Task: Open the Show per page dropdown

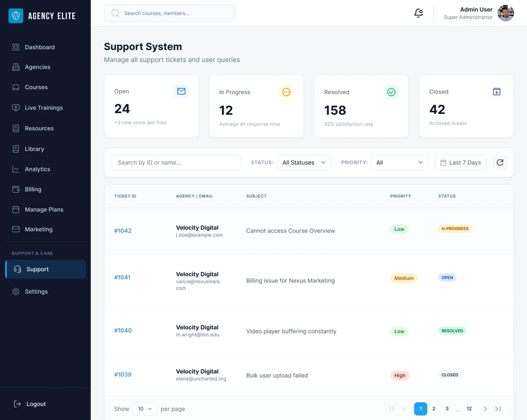Action: pyautogui.click(x=145, y=409)
